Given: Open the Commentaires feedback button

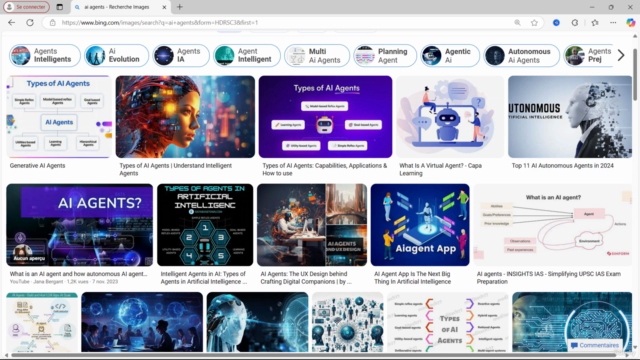Looking at the screenshot, I should click(595, 345).
